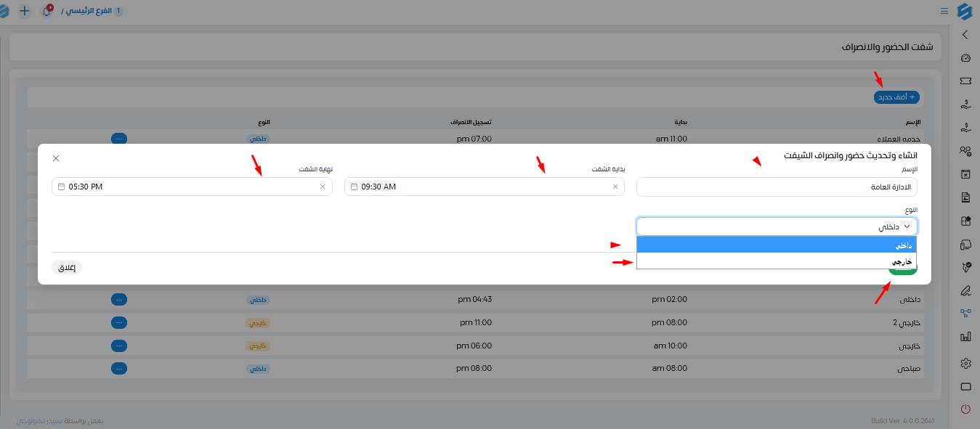This screenshot has width=980, height=429.
Task: Open the bar chart reports sidebar icon
Action: coord(965,337)
